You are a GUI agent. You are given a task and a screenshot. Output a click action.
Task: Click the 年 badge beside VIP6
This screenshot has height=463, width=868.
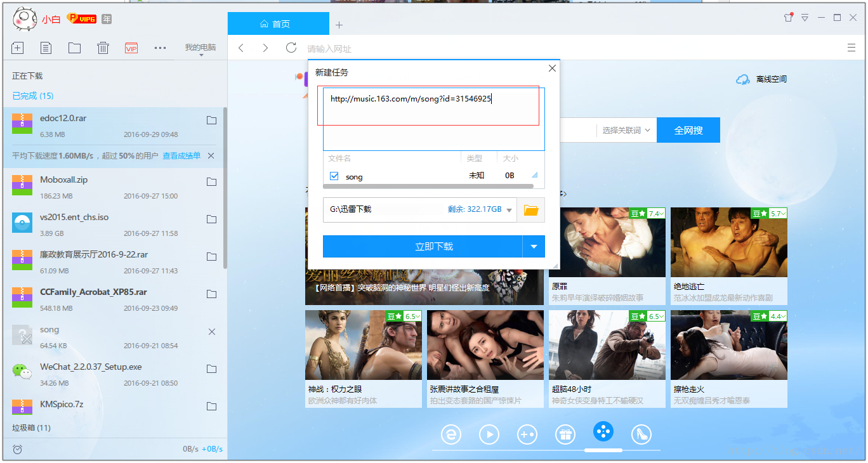pyautogui.click(x=107, y=19)
